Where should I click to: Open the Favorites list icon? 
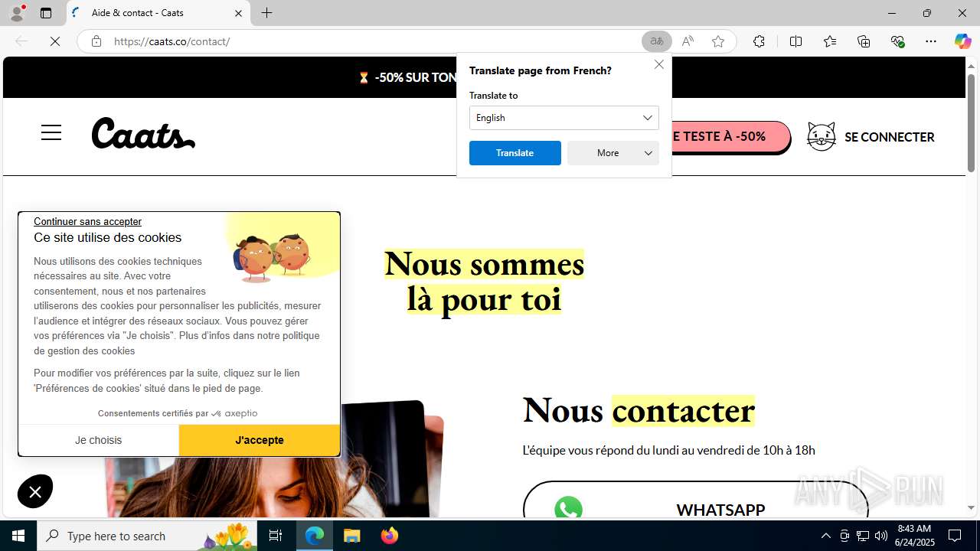830,41
